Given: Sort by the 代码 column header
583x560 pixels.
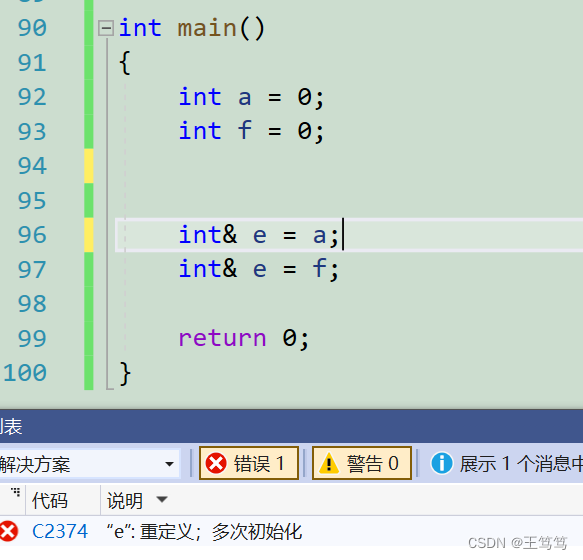Looking at the screenshot, I should [50, 500].
